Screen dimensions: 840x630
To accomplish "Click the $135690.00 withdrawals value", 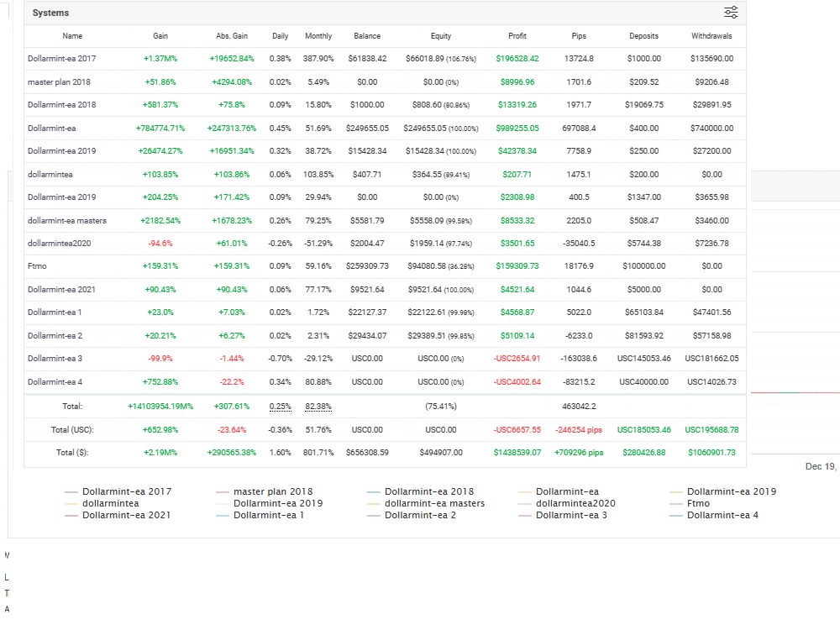I will pos(711,59).
